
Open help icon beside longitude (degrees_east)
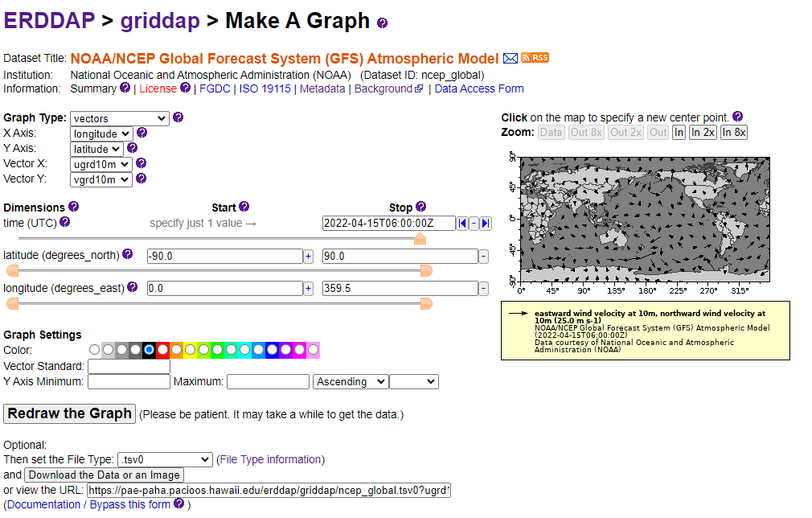point(132,286)
